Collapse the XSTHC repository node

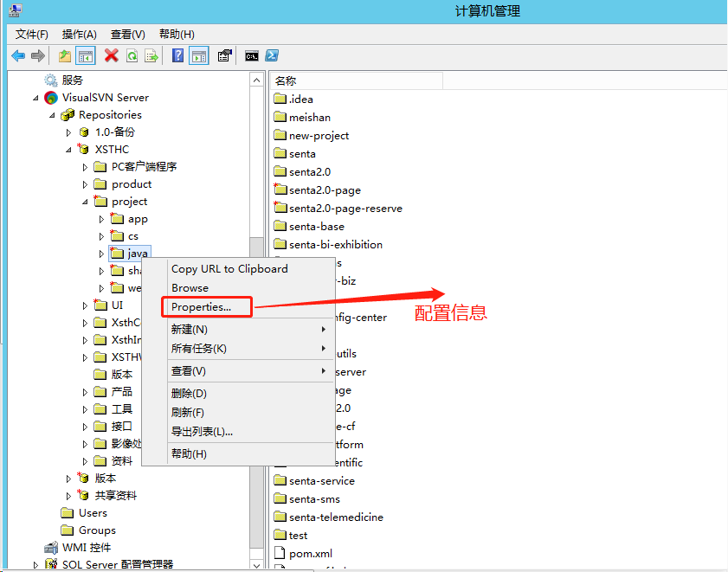pos(68,150)
